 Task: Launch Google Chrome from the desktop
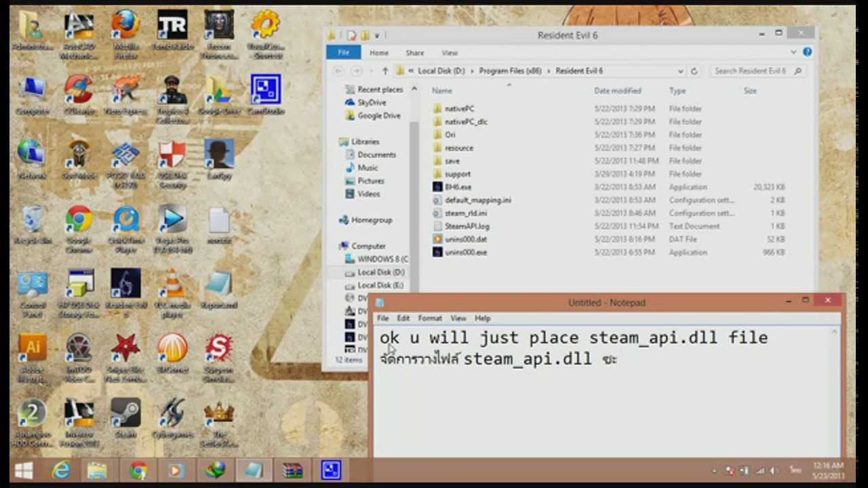click(x=79, y=229)
